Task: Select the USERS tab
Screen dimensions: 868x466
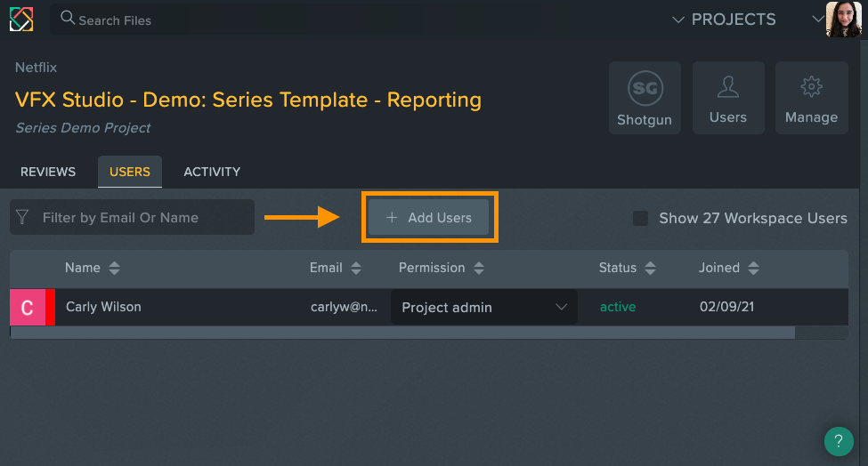Action: [130, 172]
